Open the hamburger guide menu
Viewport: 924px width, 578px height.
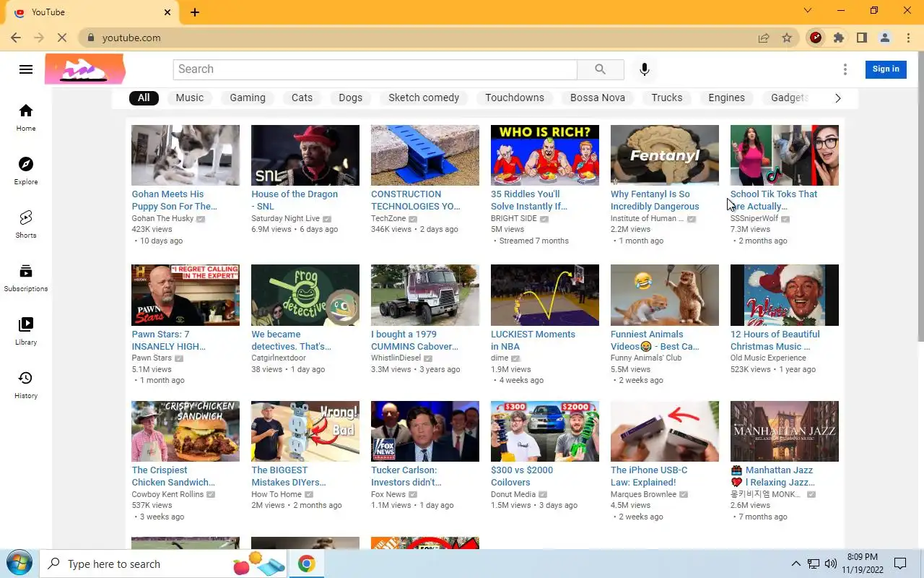point(26,69)
